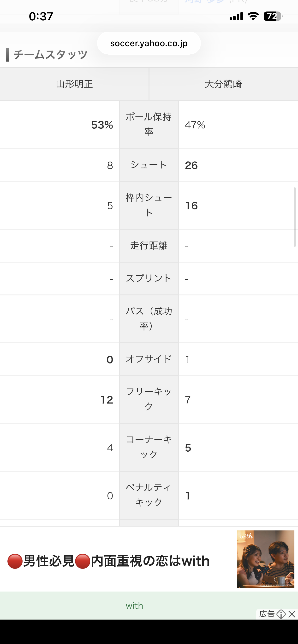Tap the 男性必見 ad headline

point(108,561)
